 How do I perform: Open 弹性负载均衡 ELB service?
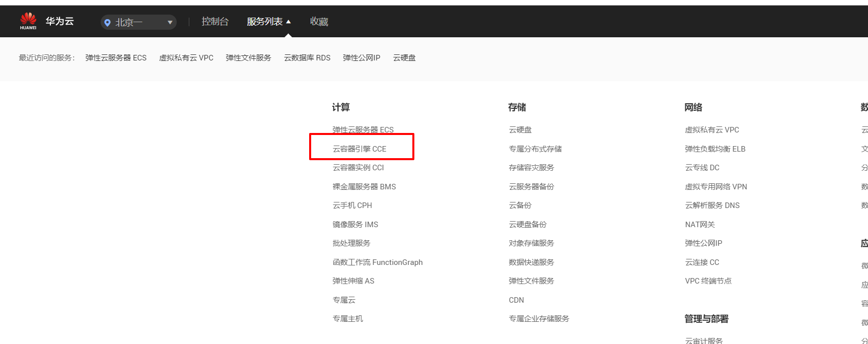click(715, 149)
